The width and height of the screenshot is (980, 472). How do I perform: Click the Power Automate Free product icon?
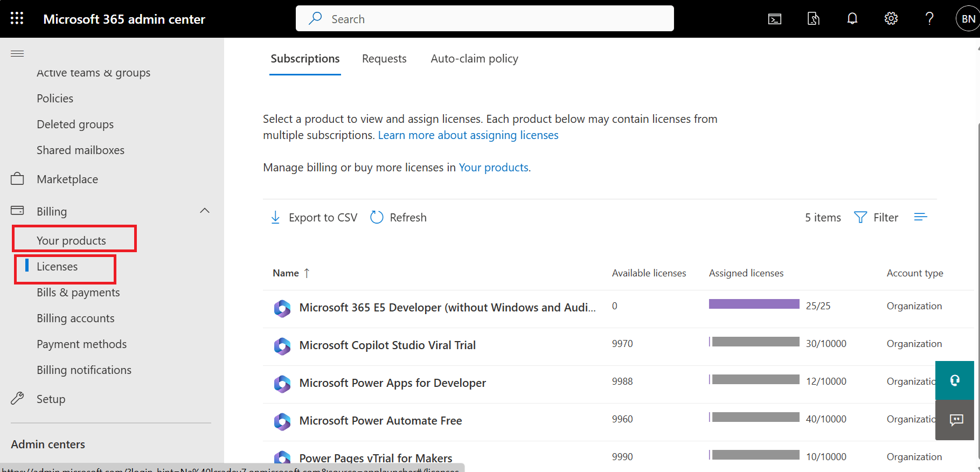click(282, 421)
